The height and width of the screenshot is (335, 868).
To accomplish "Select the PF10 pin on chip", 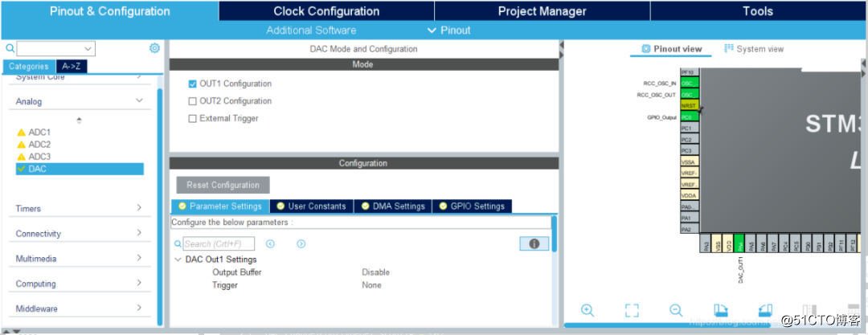I will (x=690, y=72).
